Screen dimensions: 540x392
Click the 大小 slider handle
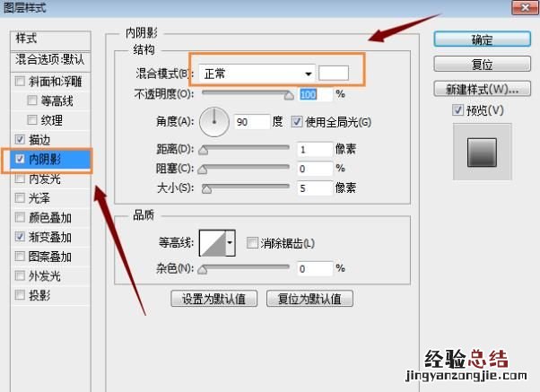(x=206, y=189)
